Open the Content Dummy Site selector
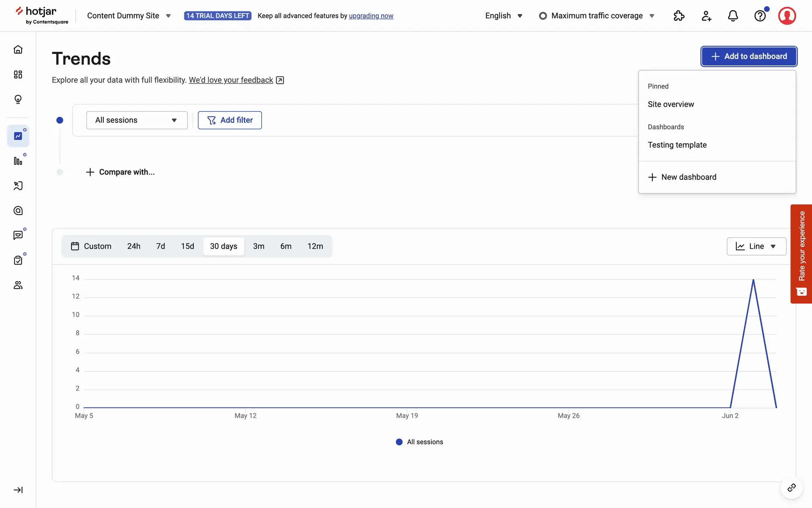 (129, 16)
